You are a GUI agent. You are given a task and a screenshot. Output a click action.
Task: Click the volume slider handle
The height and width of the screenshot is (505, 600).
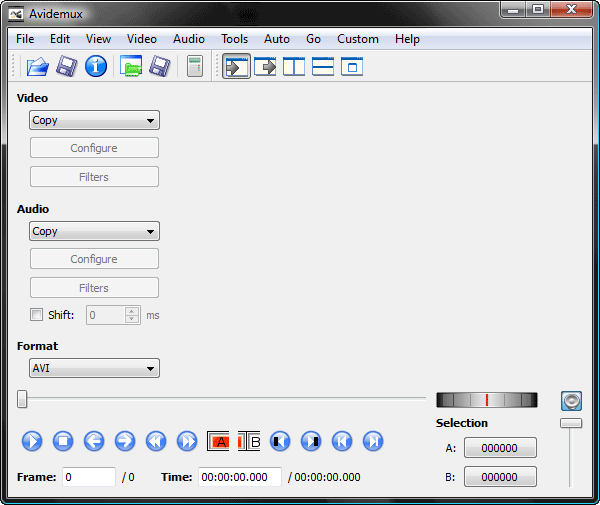click(571, 423)
